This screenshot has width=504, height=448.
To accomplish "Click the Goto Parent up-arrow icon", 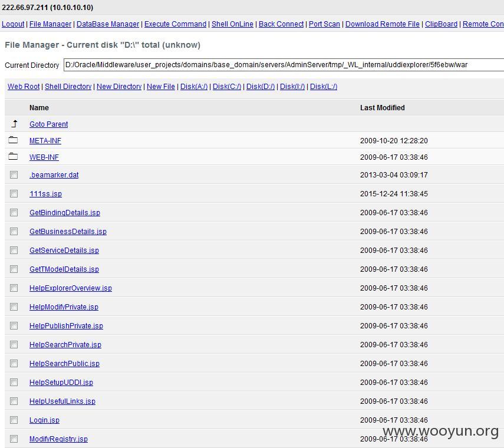I will point(15,124).
